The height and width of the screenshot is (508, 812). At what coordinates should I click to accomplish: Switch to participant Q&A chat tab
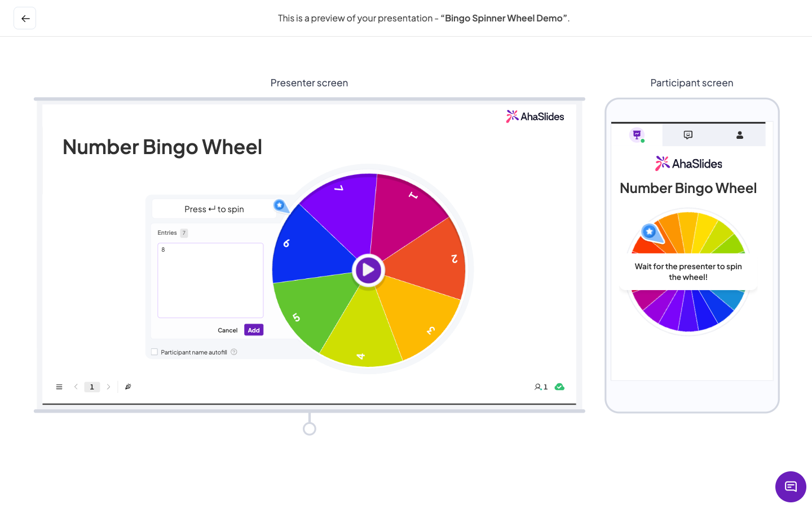(x=688, y=135)
